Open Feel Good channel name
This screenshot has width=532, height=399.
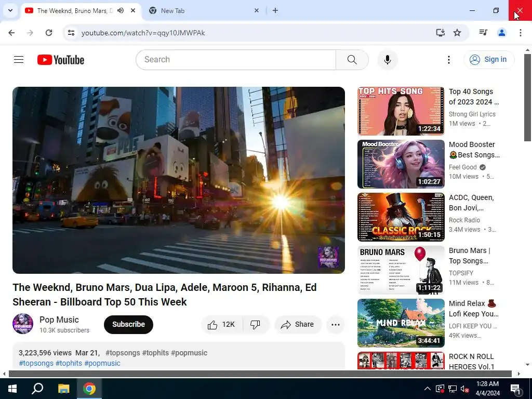point(463,167)
